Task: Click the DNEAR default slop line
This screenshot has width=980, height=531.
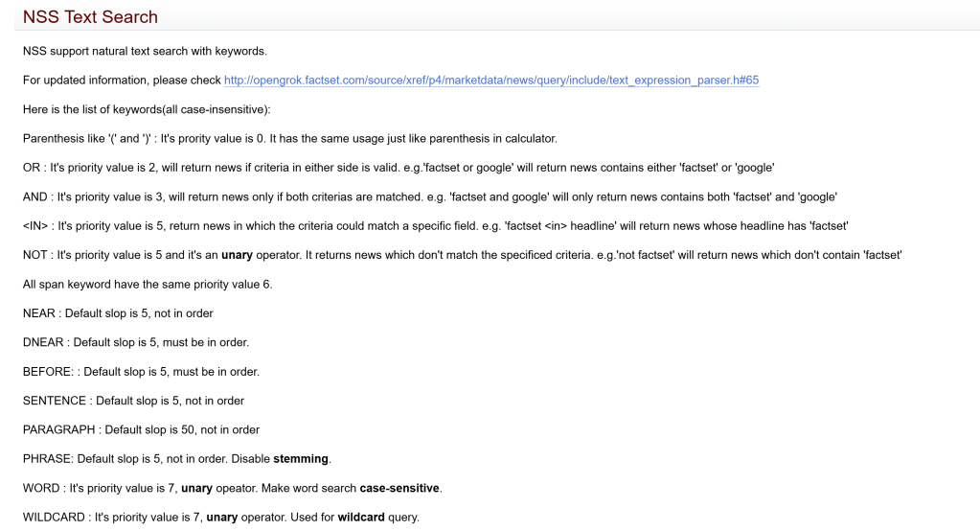Action: [x=136, y=342]
